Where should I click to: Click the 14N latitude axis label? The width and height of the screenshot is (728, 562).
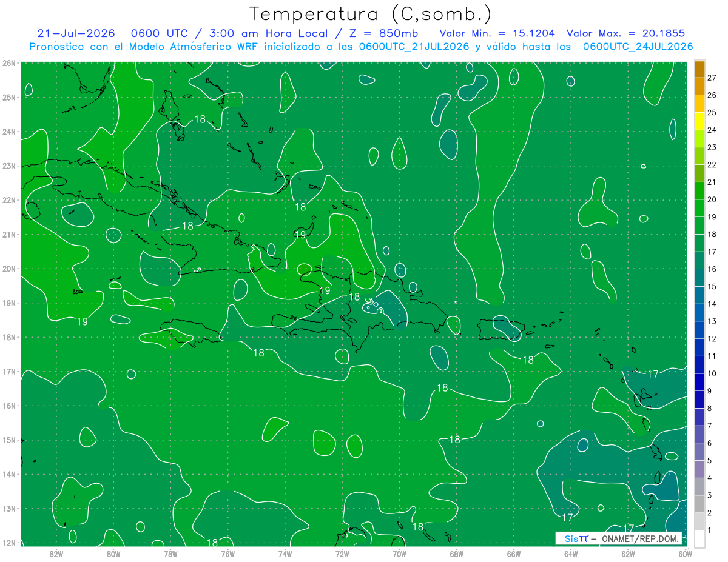[x=9, y=474]
